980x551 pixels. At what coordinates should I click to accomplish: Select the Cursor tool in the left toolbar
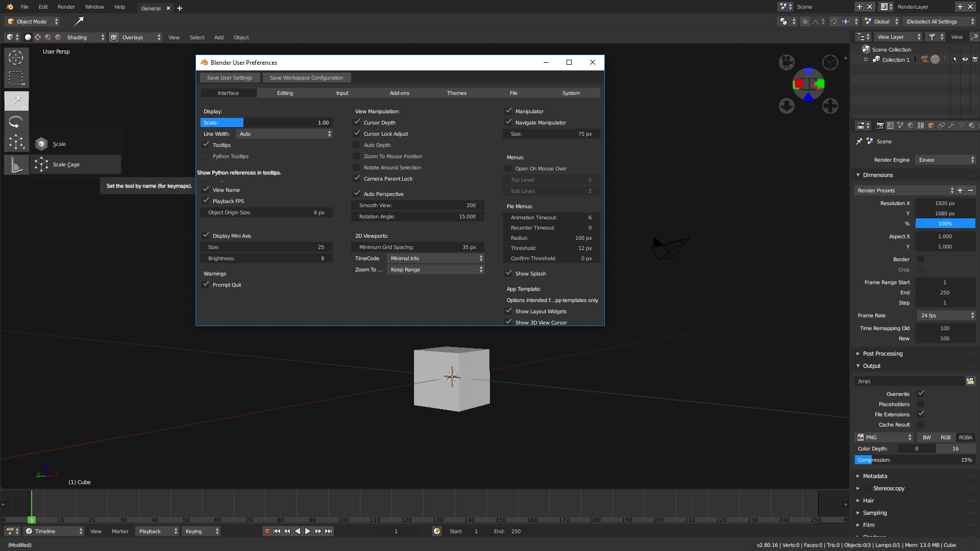tap(16, 58)
